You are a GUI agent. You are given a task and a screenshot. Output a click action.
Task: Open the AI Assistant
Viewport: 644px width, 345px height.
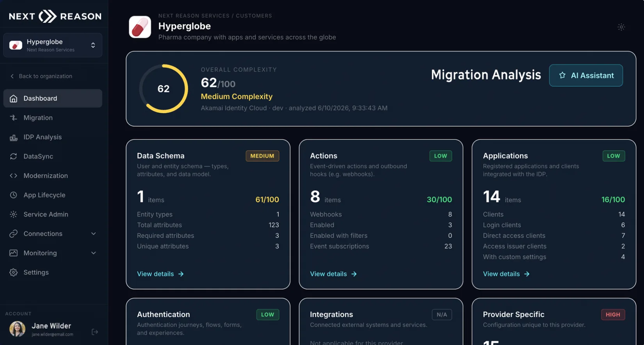[x=586, y=75]
